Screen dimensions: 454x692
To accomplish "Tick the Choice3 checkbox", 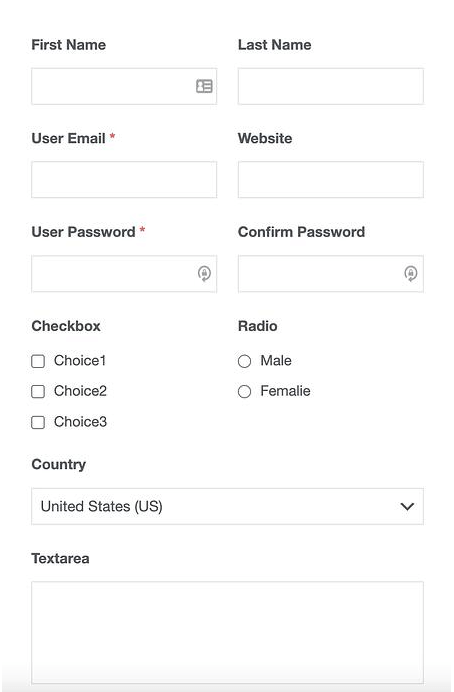I will pyautogui.click(x=38, y=422).
